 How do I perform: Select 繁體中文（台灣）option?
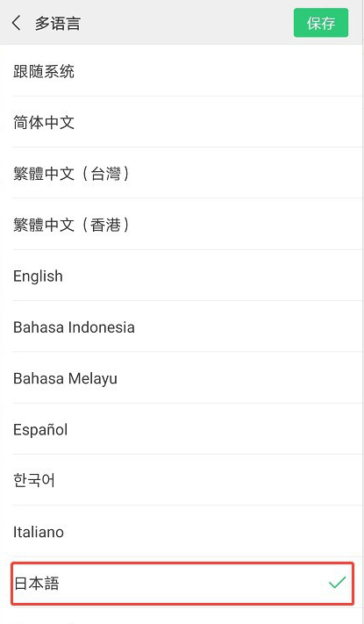[x=181, y=173]
